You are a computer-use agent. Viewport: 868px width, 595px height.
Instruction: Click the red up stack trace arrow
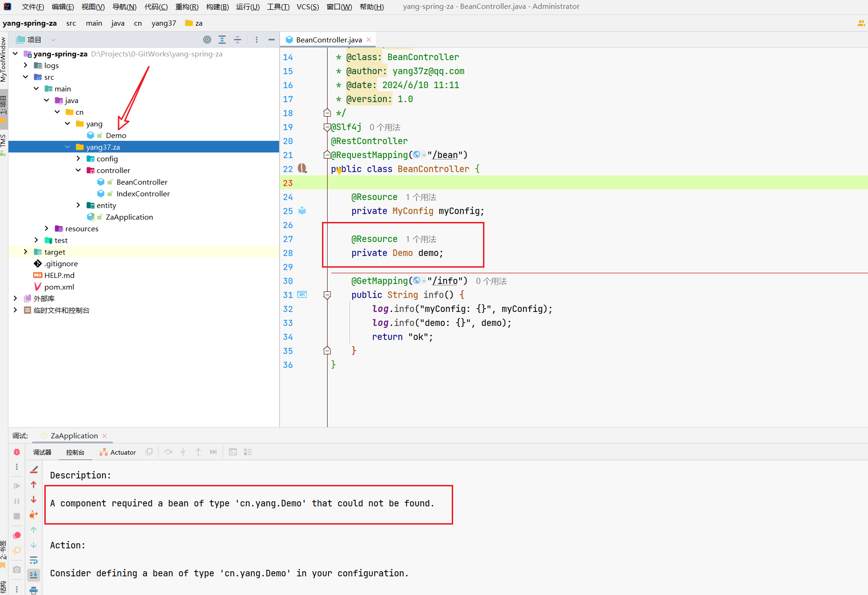(x=34, y=484)
